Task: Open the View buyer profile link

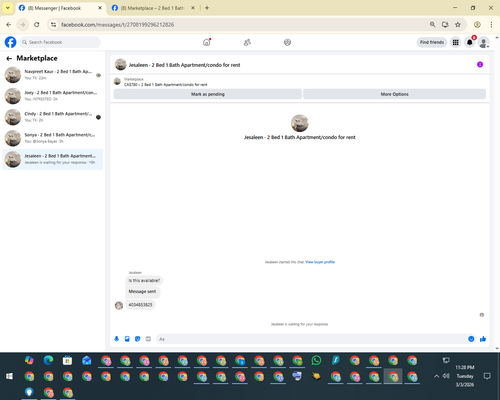Action: 320,262
